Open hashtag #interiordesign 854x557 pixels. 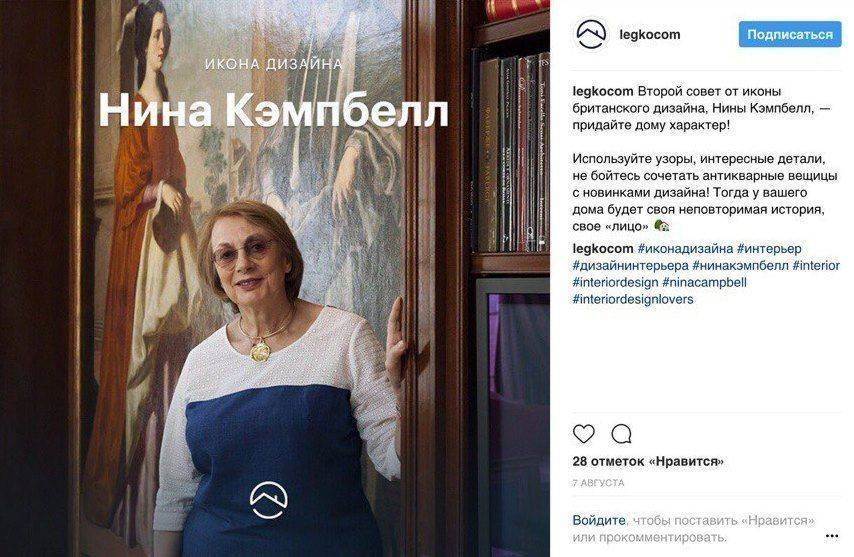point(615,283)
